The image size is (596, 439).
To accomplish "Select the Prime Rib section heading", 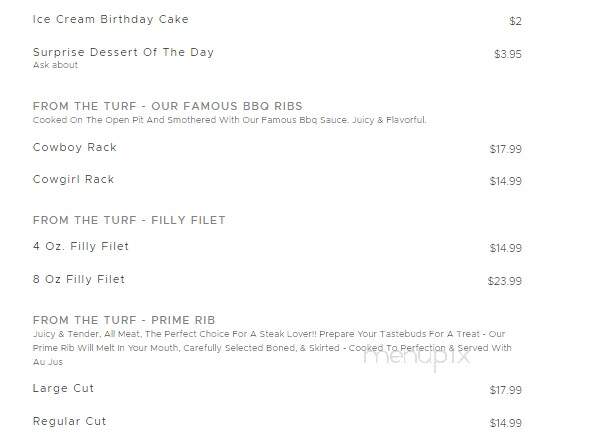I will pyautogui.click(x=124, y=320).
